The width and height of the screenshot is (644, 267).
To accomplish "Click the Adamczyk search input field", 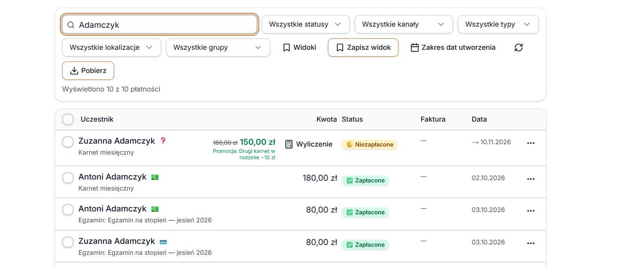I will pos(159,25).
